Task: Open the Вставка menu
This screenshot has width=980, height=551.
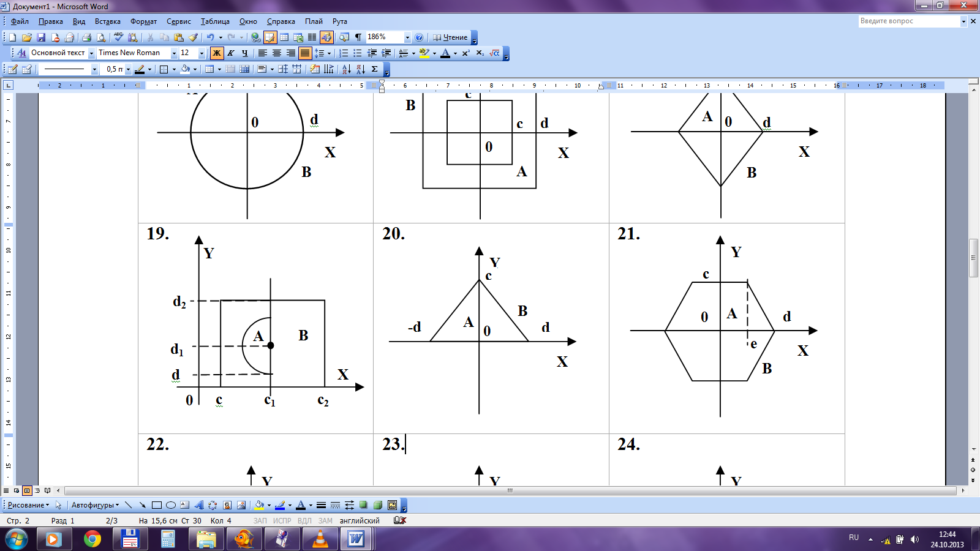Action: click(107, 21)
